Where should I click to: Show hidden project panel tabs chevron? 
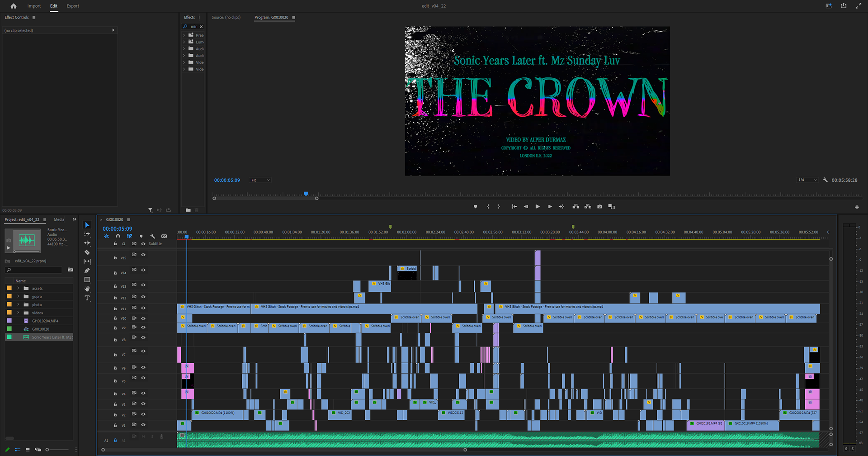pyautogui.click(x=75, y=219)
